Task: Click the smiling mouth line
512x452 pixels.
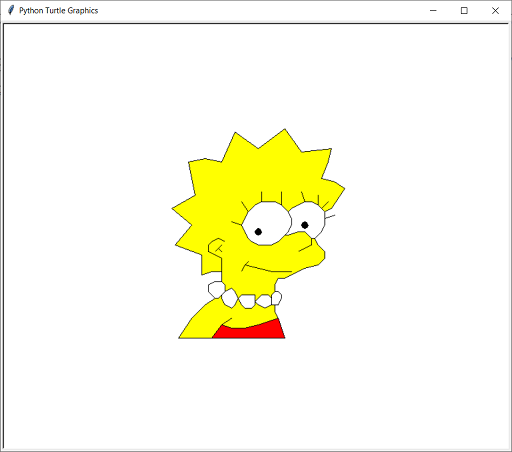Action: [x=267, y=268]
